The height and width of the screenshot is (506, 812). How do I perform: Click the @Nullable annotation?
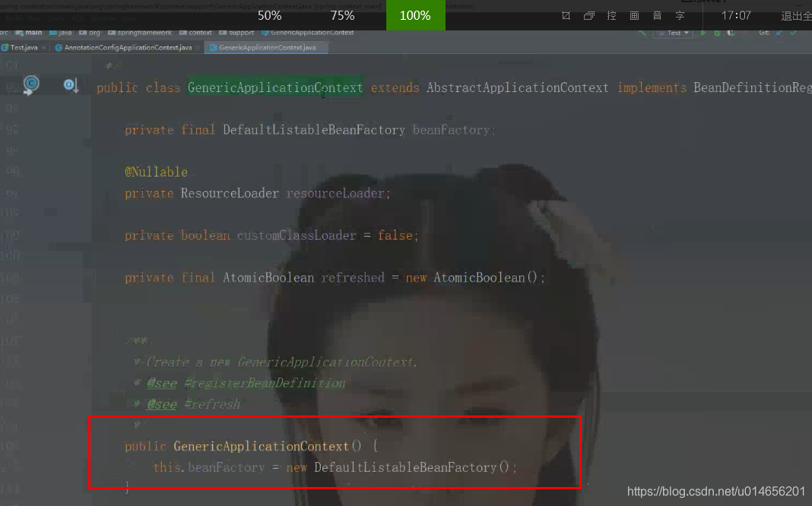coord(156,172)
